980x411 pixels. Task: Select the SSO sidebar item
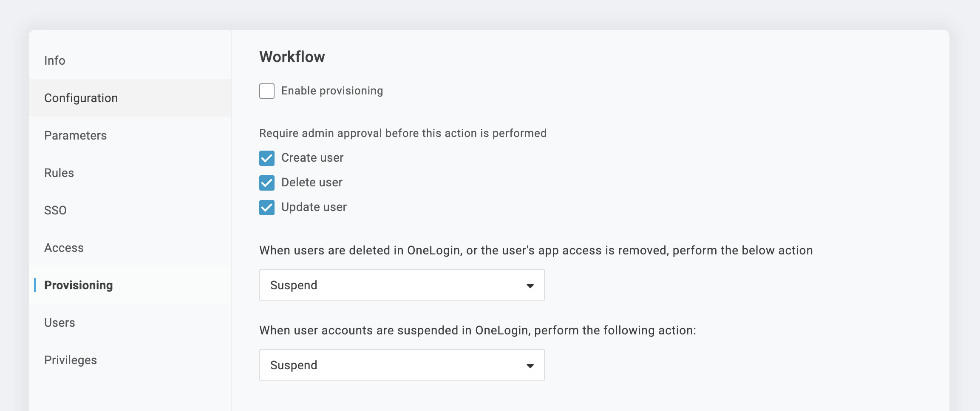click(x=55, y=210)
